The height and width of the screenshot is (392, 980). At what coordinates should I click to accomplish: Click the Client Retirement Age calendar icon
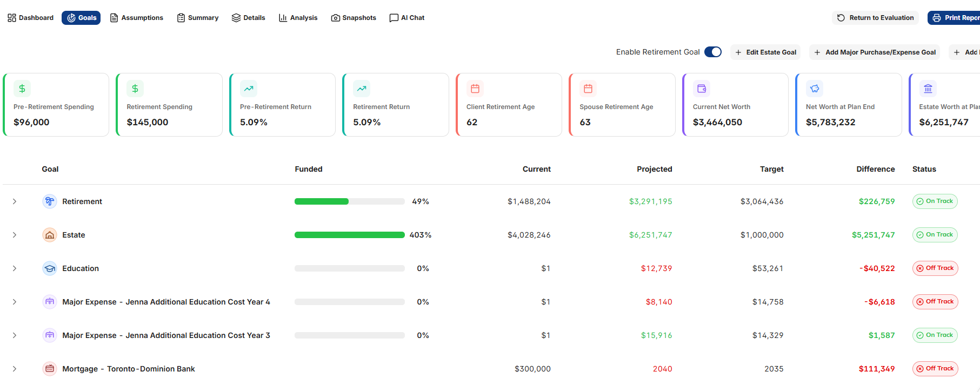pyautogui.click(x=475, y=89)
